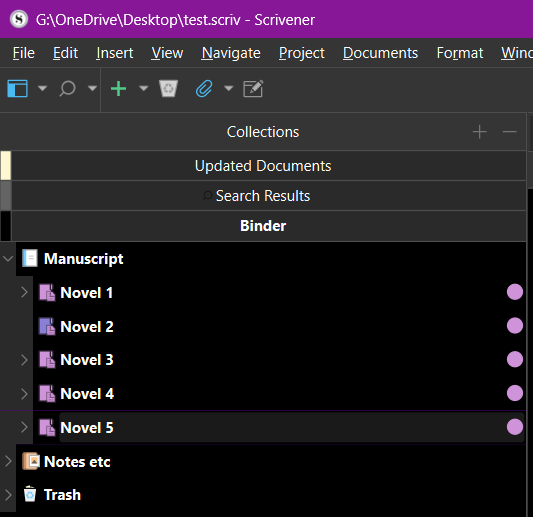Click the Trash bin icon in binder

(30, 494)
